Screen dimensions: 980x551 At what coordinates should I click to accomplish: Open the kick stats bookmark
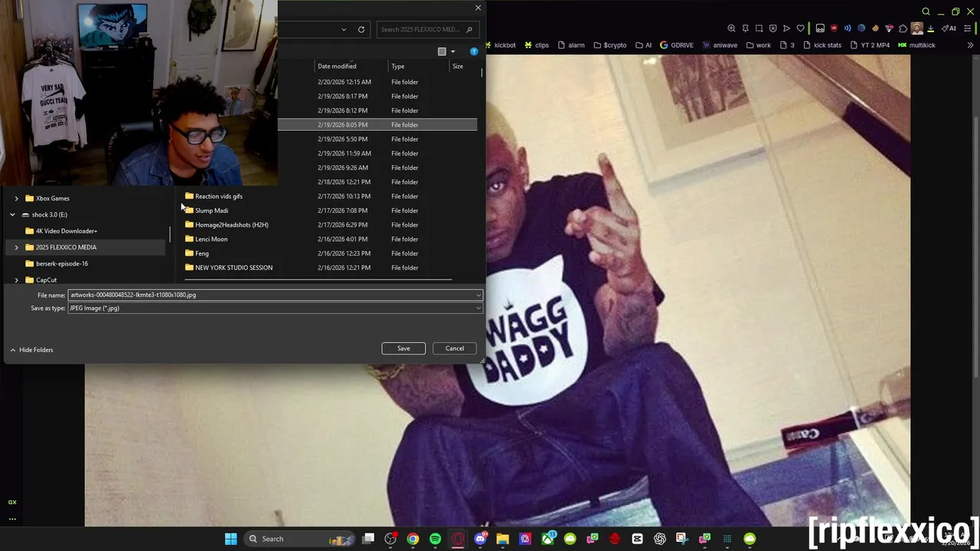822,45
